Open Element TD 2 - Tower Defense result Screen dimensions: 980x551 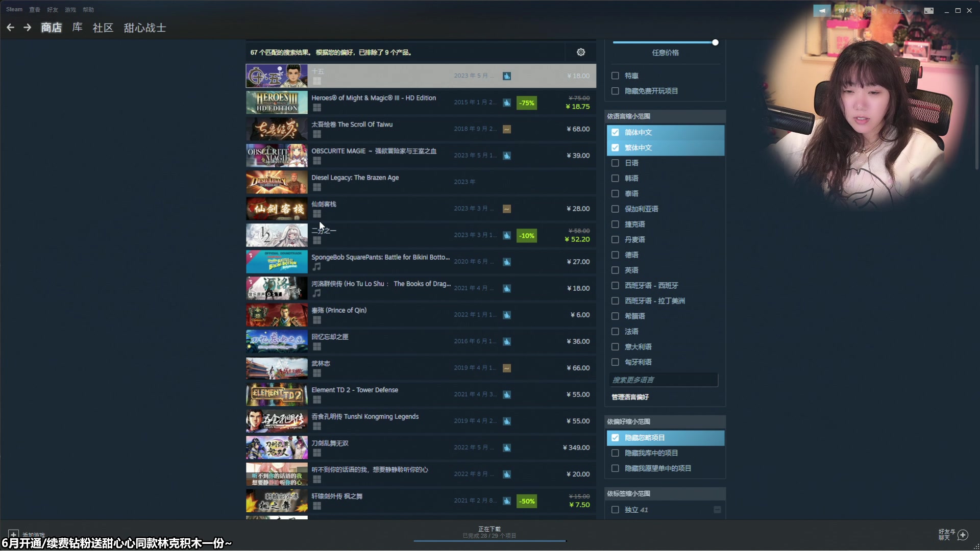(421, 394)
